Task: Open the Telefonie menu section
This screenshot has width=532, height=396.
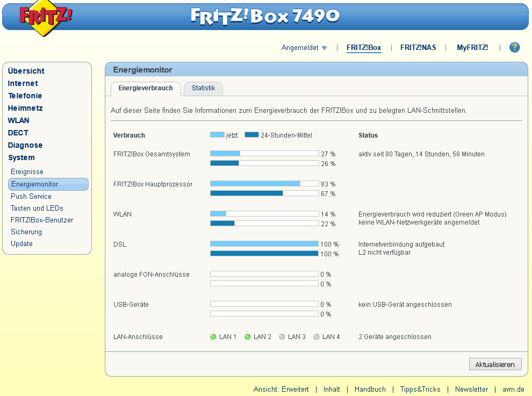Action: 25,96
